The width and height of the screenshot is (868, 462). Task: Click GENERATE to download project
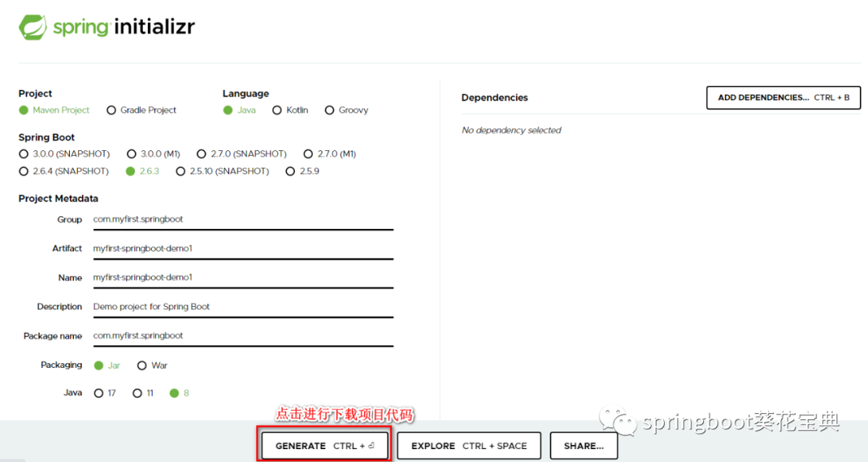click(325, 446)
